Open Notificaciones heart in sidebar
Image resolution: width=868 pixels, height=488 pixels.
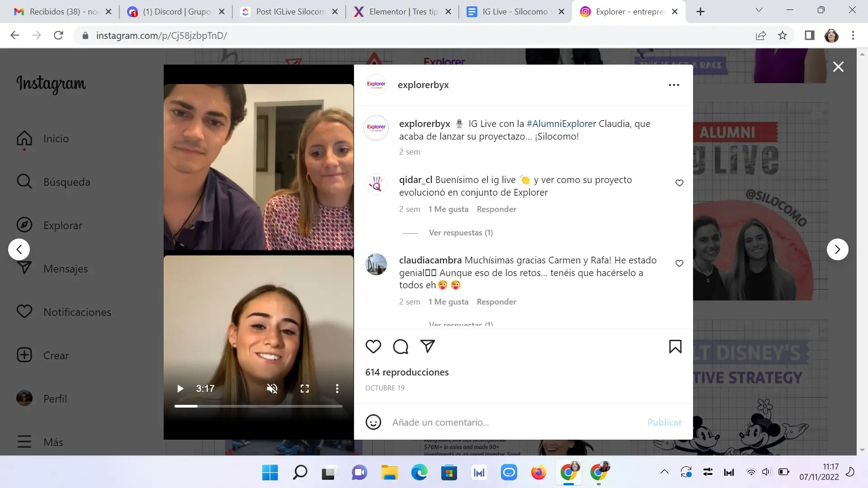click(64, 312)
